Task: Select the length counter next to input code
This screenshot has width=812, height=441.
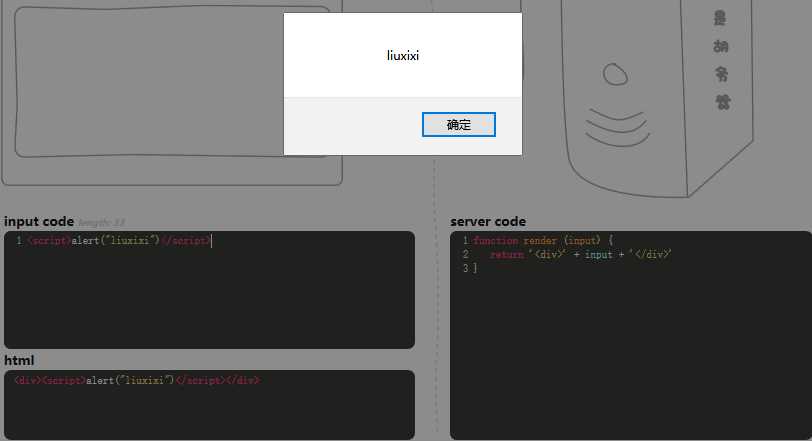Action: (102, 223)
